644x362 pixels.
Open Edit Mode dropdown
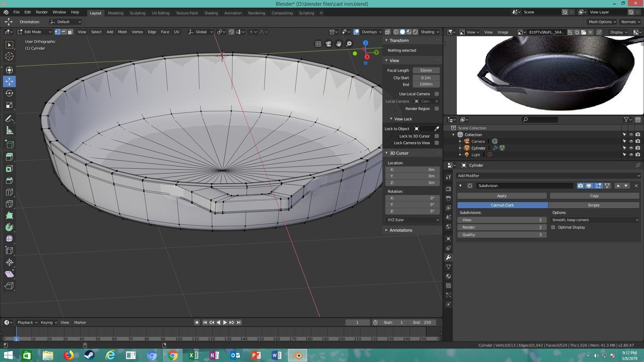pos(35,32)
